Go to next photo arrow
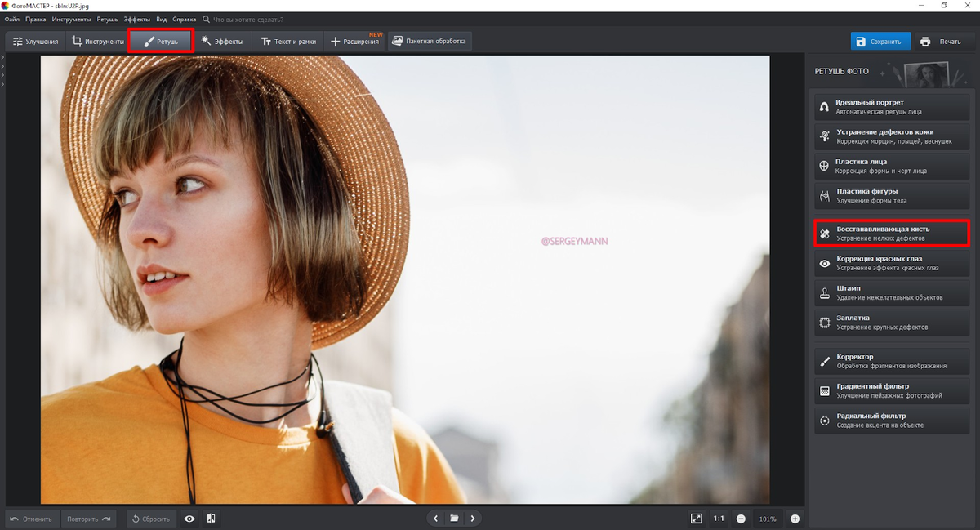980x530 pixels. point(472,519)
